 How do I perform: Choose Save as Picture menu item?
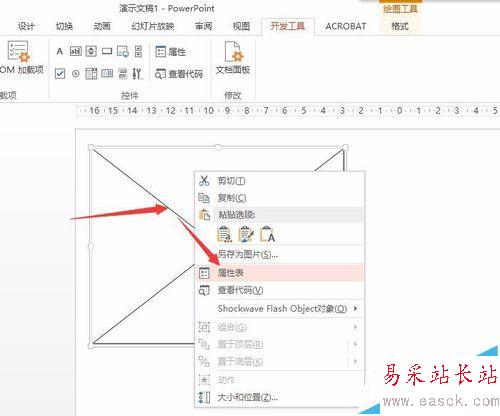(279, 255)
